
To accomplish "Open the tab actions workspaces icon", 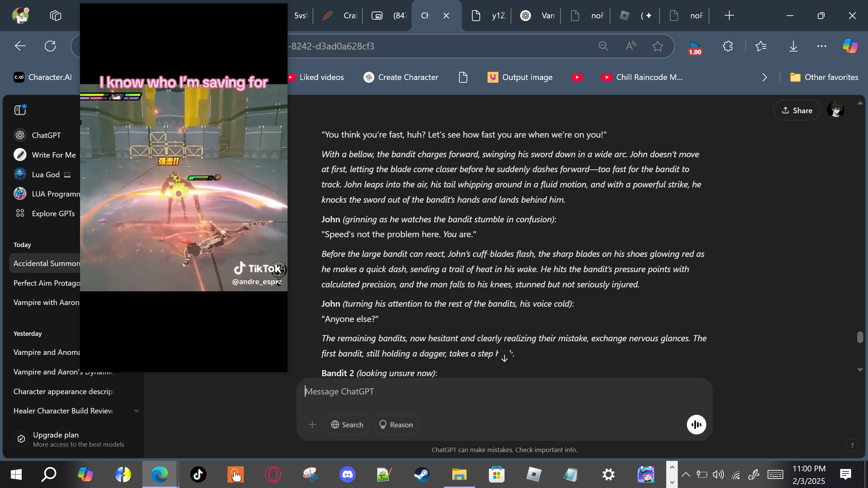I will (55, 16).
